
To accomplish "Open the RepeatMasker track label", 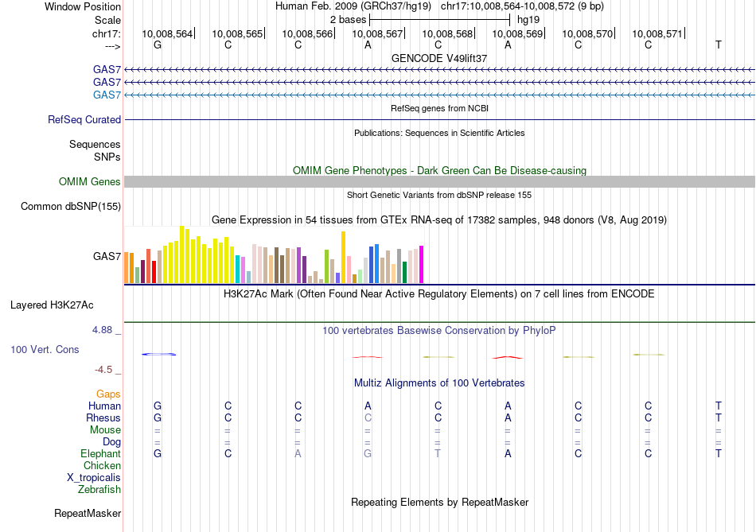I will [88, 513].
